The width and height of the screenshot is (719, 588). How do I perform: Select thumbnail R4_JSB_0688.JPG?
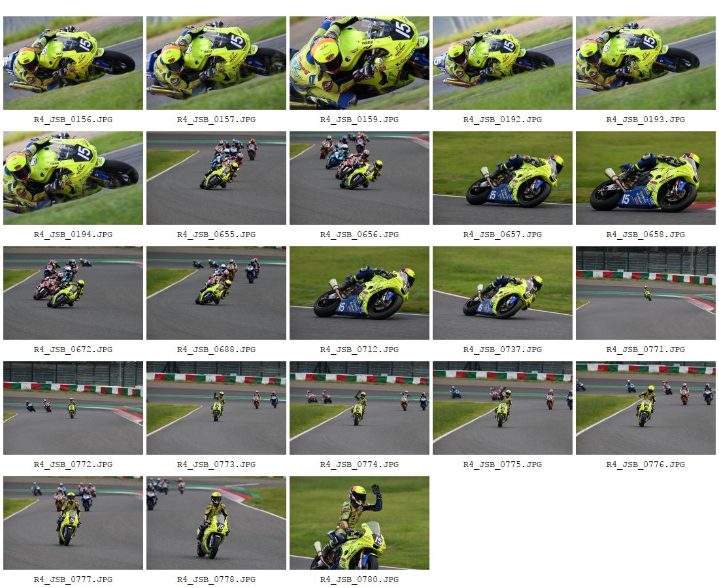(x=216, y=293)
